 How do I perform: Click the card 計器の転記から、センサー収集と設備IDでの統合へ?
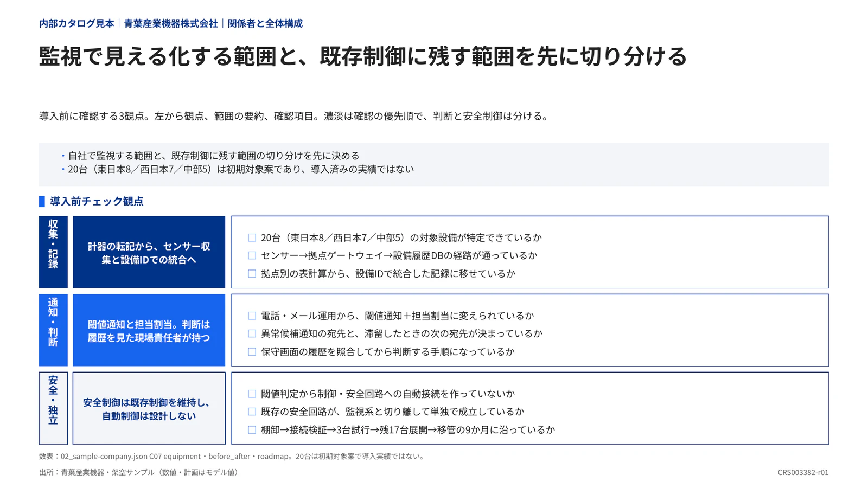(x=149, y=252)
